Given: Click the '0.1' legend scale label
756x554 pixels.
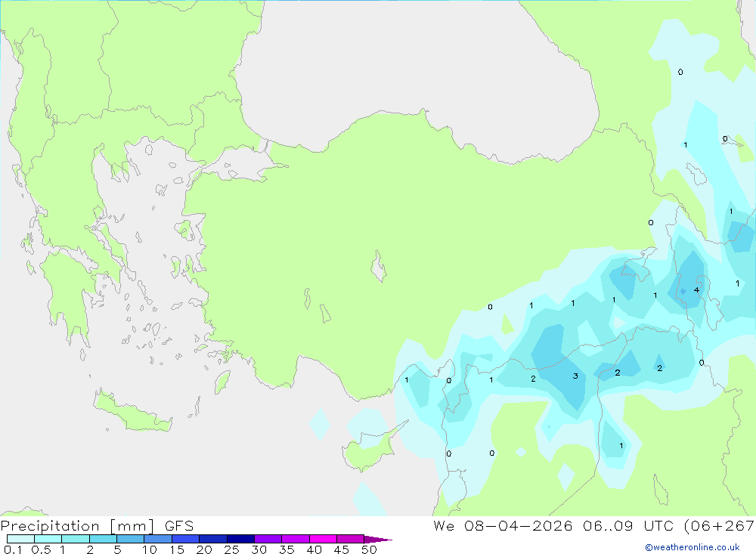Looking at the screenshot, I should [x=13, y=549].
